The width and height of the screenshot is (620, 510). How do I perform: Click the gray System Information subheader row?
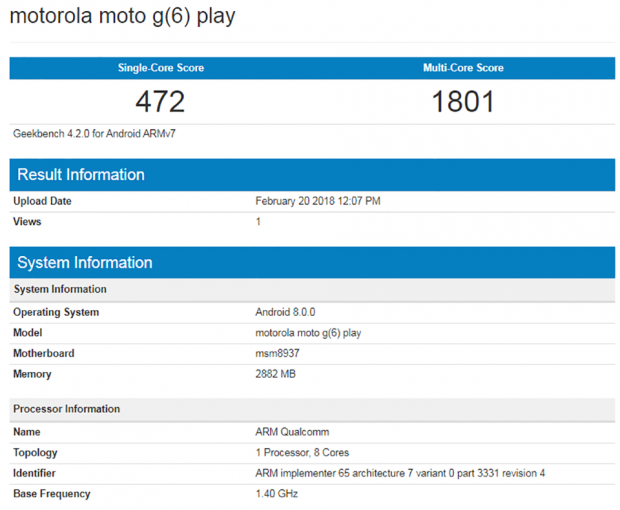coord(60,289)
